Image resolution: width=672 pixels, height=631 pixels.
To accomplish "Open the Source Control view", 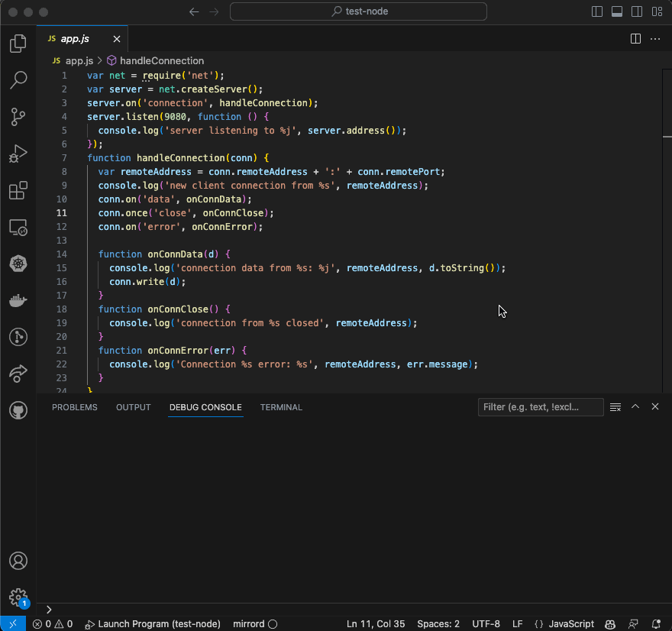I will tap(18, 117).
